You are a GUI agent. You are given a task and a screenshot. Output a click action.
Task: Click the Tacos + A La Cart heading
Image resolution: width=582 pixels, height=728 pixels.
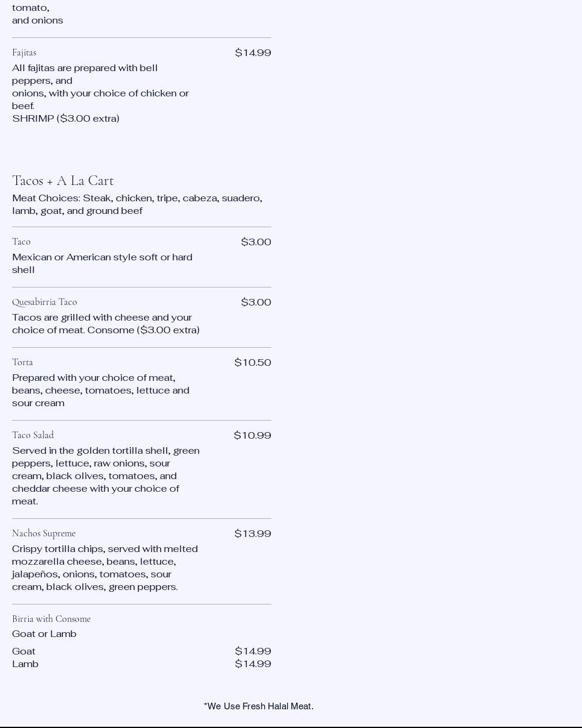tap(63, 181)
